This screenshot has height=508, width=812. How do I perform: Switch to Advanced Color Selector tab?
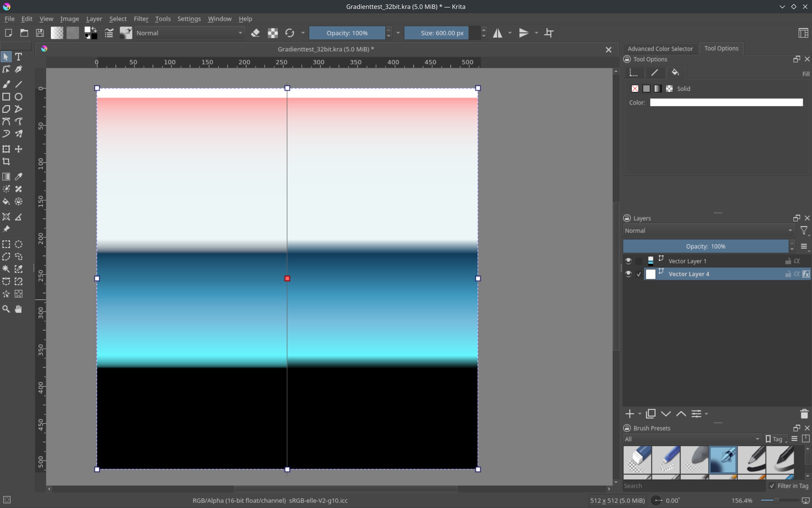(659, 49)
